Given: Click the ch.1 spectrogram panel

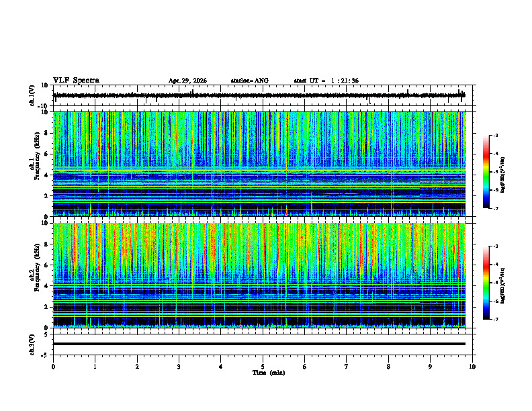Looking at the screenshot, I should coord(259,164).
